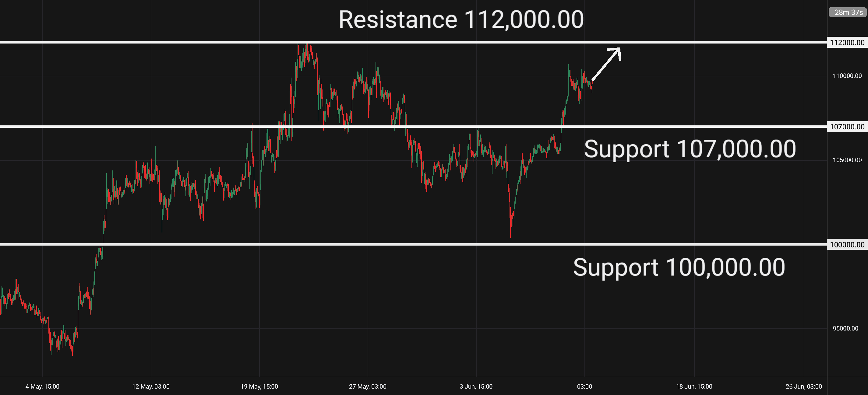868x395 pixels.
Task: Click the 18 Jun, 15:00 time label
Action: tap(694, 386)
